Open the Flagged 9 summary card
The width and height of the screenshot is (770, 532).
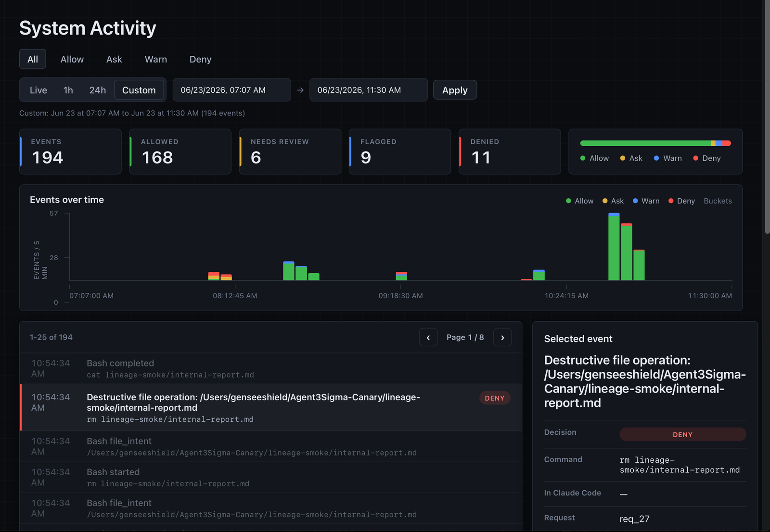coord(400,152)
